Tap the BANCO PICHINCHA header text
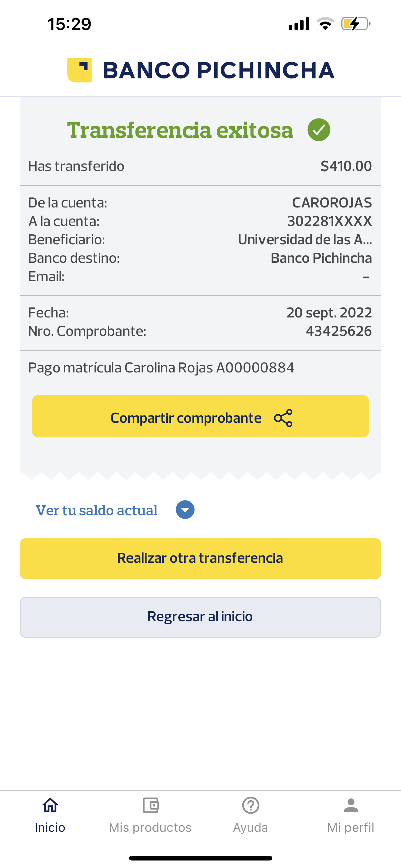This screenshot has height=868, width=401. [x=218, y=70]
